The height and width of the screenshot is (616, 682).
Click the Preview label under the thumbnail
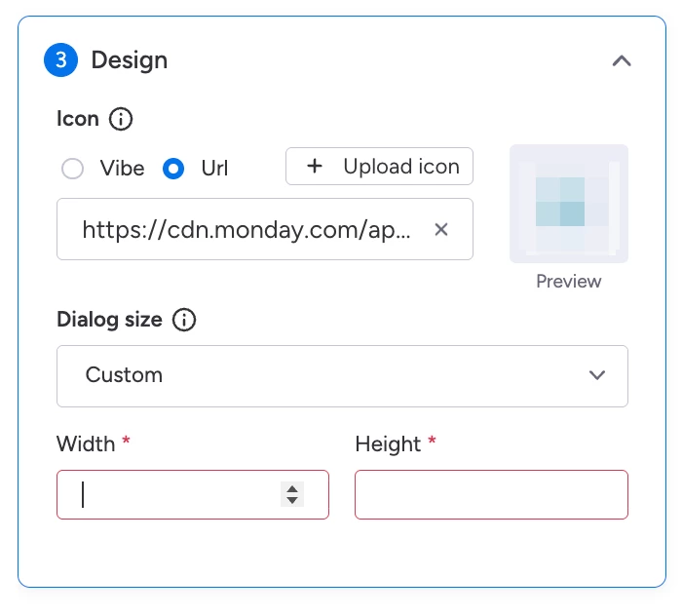(x=569, y=282)
